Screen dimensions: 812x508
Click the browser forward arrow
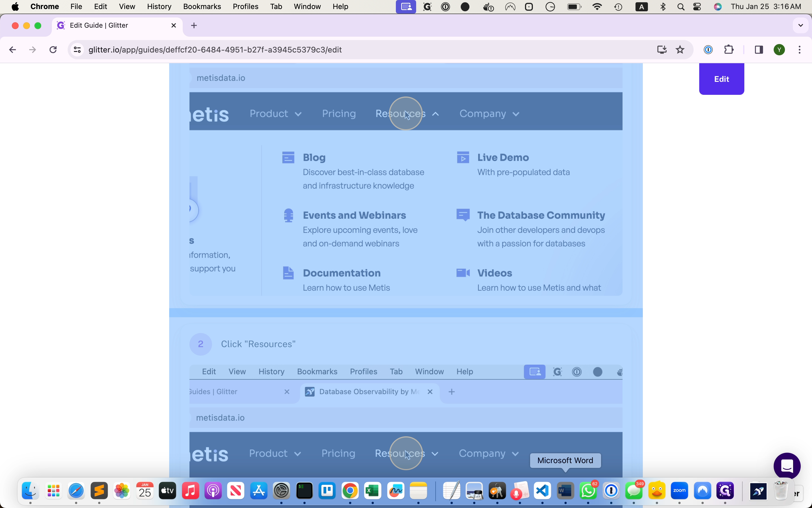coord(32,50)
